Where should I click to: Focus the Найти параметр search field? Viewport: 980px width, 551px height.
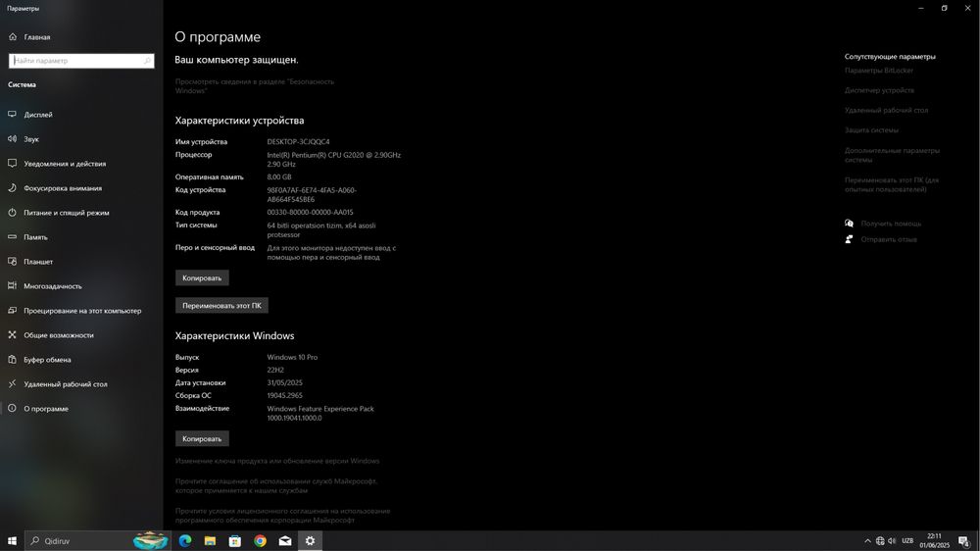pos(81,61)
